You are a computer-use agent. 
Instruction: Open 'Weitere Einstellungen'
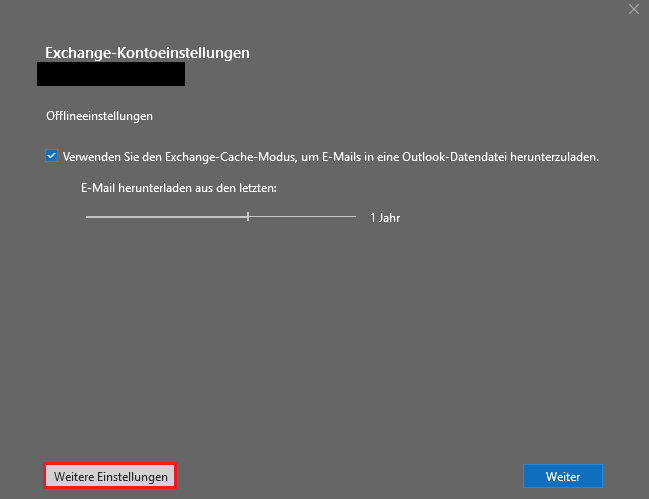(110, 477)
